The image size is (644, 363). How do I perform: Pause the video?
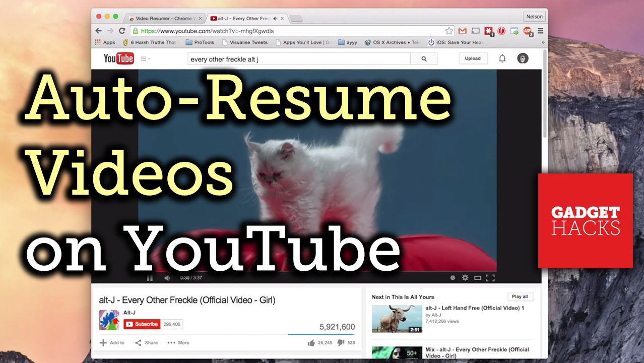(x=150, y=278)
